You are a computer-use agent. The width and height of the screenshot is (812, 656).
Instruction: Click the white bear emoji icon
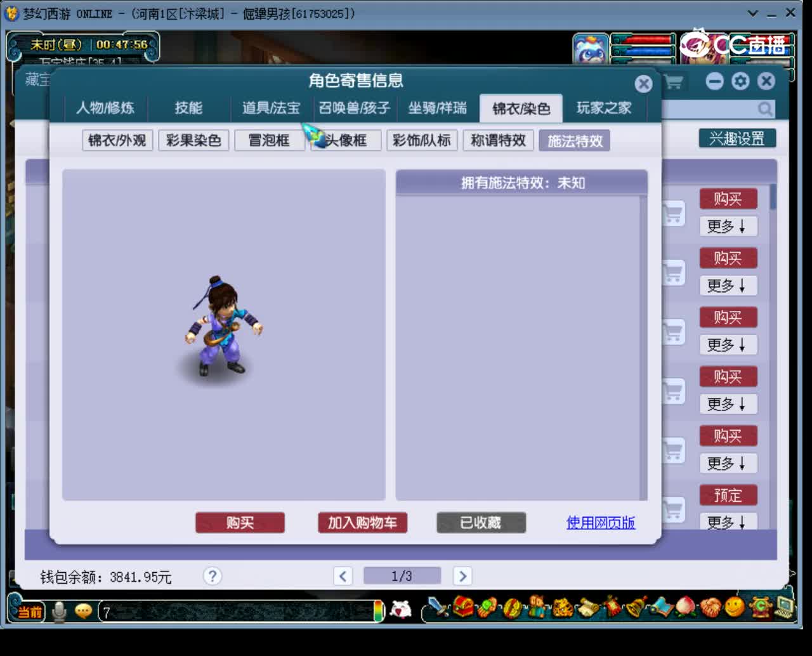(400, 610)
